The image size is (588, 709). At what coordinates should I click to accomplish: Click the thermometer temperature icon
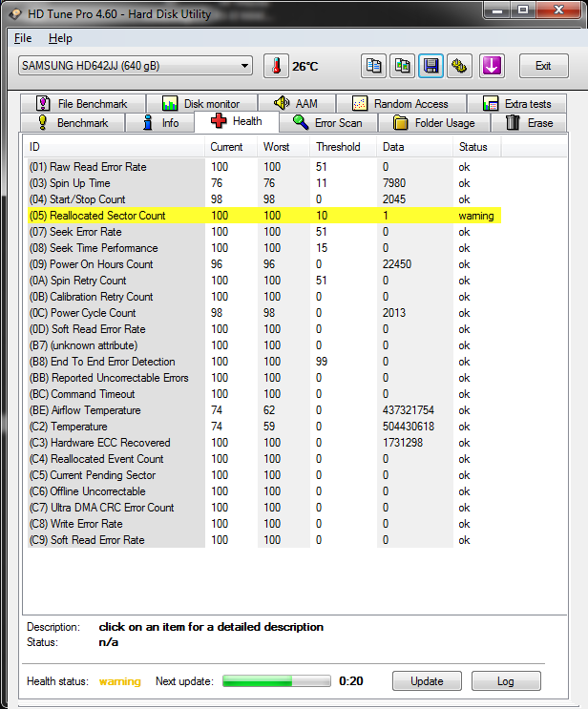pos(276,66)
